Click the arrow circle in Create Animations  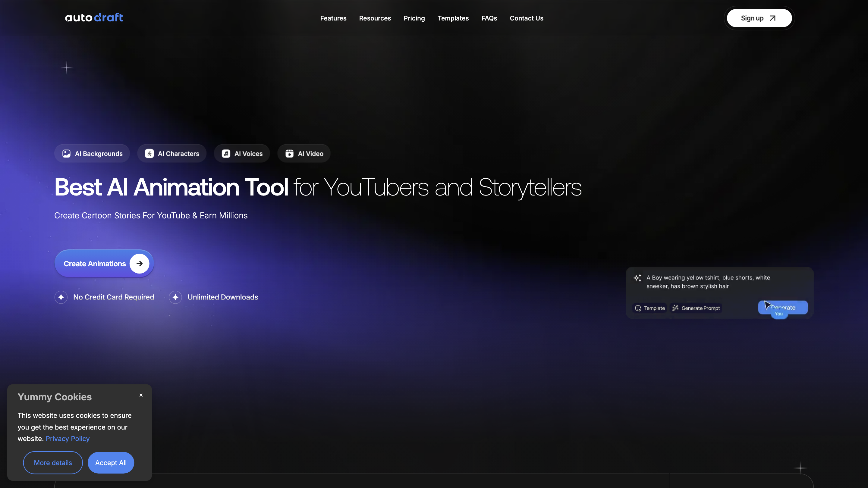140,264
